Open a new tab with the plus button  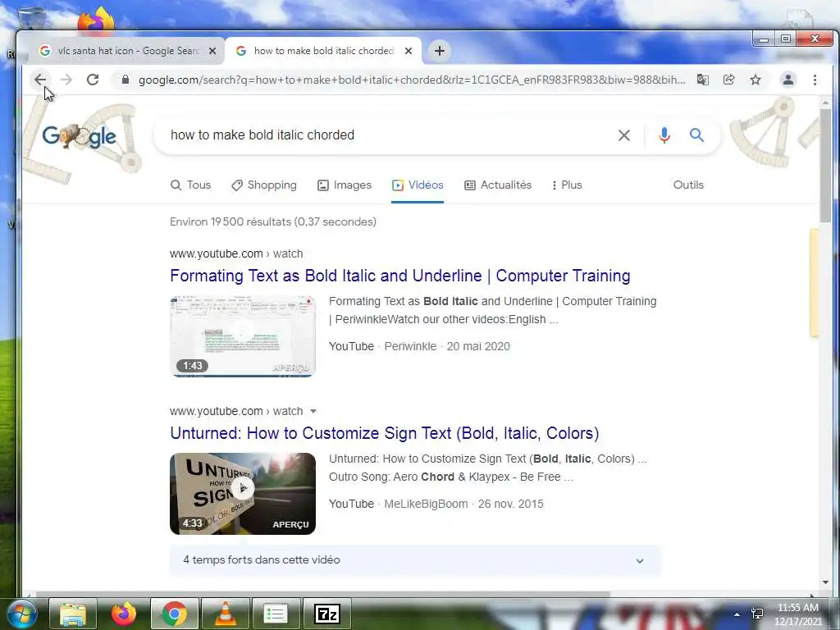coord(440,51)
